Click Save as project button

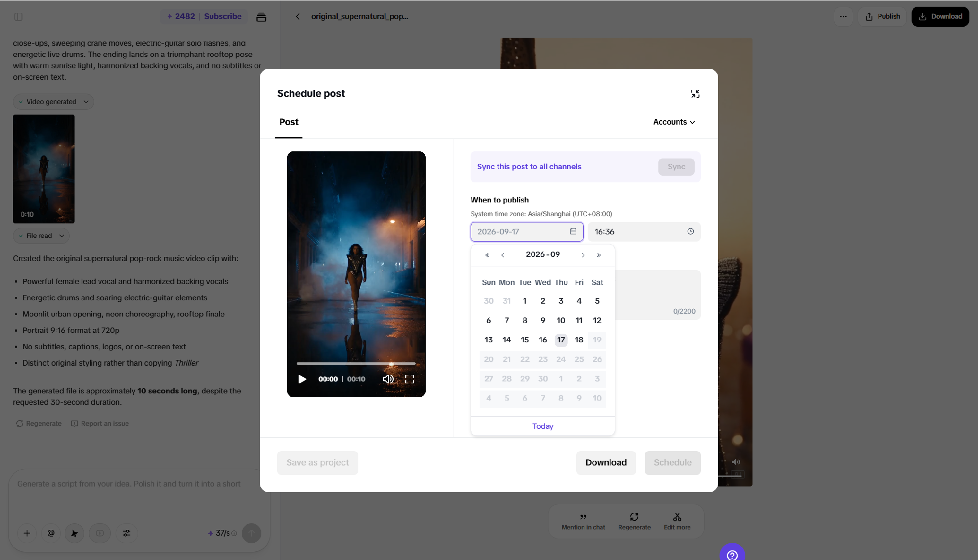[x=317, y=463]
